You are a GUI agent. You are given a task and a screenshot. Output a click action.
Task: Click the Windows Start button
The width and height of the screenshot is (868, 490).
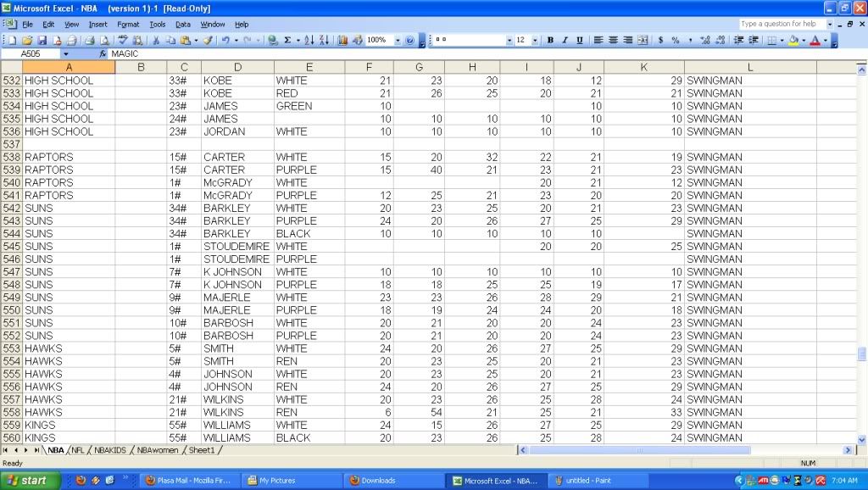(30, 481)
